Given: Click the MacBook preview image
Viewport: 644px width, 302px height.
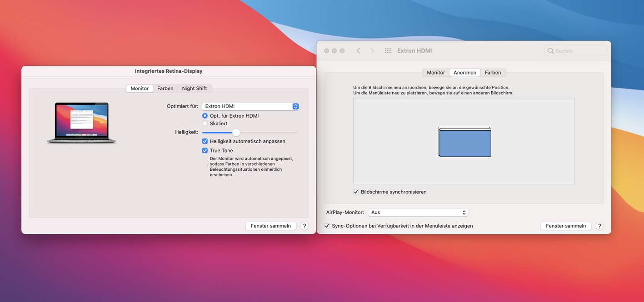Looking at the screenshot, I should (x=82, y=123).
